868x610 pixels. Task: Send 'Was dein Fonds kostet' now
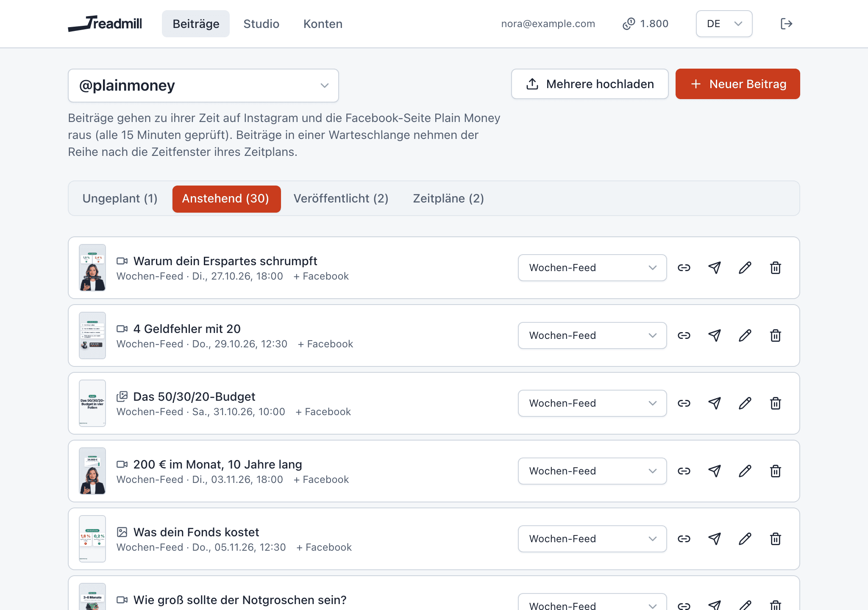(715, 539)
